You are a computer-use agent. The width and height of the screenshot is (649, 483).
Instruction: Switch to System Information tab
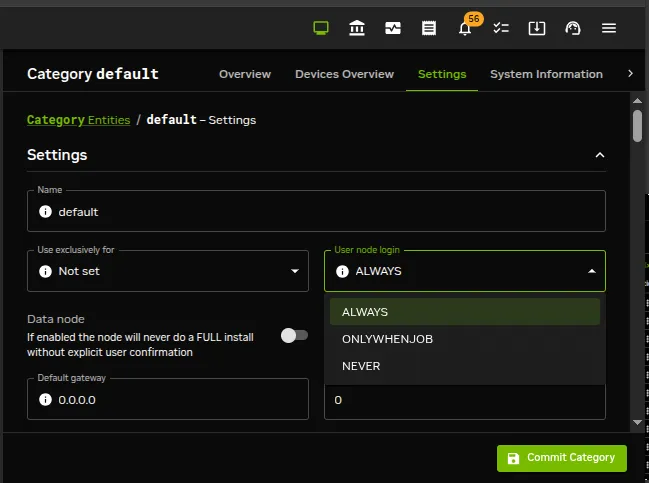(x=546, y=74)
